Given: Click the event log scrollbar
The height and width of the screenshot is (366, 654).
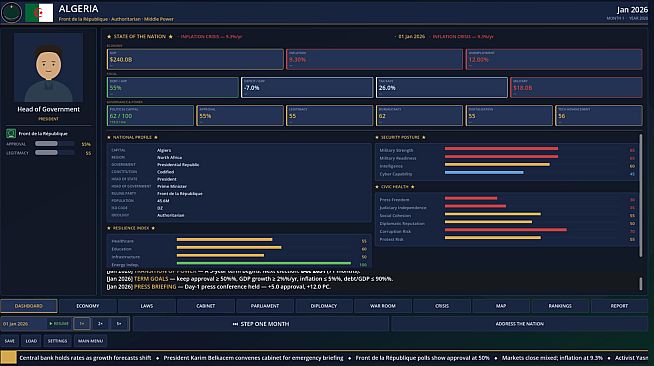Looking at the screenshot, I should (641, 284).
